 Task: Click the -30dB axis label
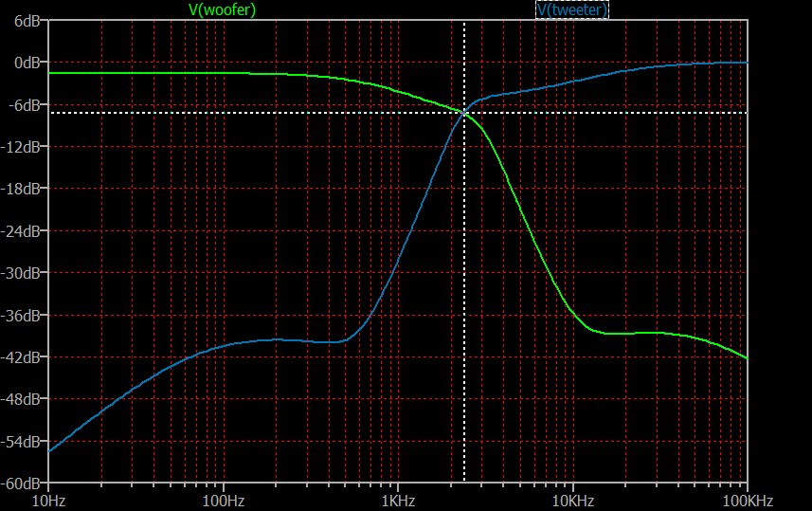point(21,273)
